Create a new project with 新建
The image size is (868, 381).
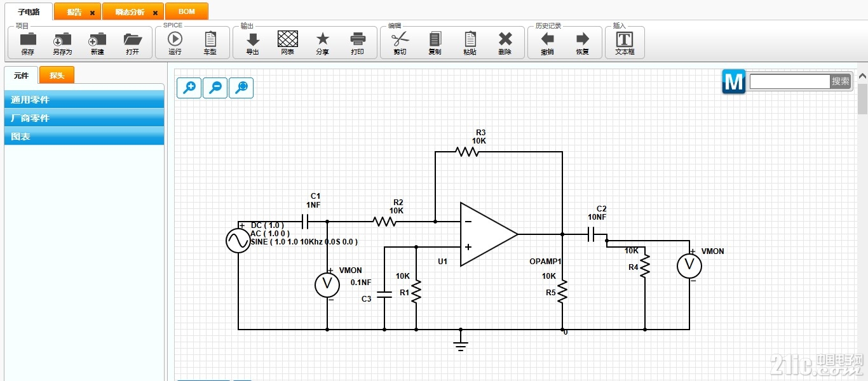point(97,39)
